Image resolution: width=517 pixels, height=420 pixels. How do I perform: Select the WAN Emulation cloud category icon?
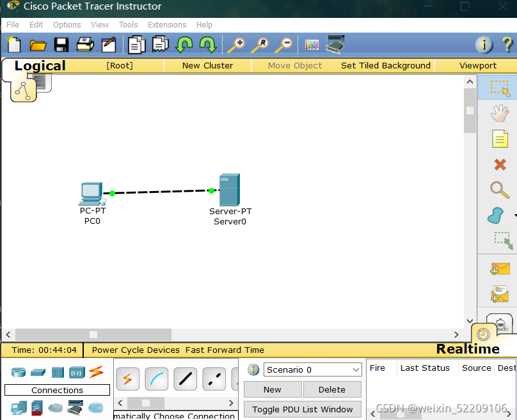tap(56, 408)
